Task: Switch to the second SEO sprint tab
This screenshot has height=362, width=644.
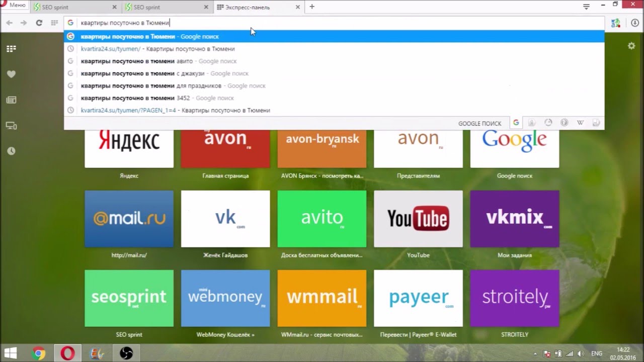Action: (x=166, y=7)
